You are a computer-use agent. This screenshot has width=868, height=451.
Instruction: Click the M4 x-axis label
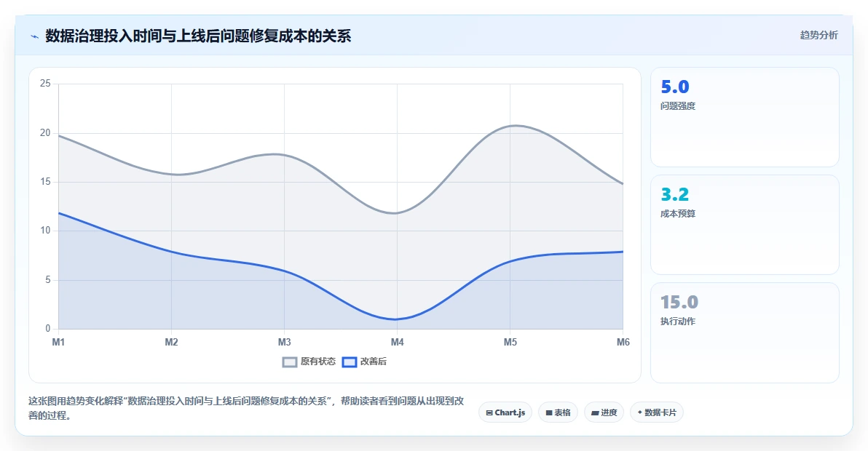pos(398,342)
